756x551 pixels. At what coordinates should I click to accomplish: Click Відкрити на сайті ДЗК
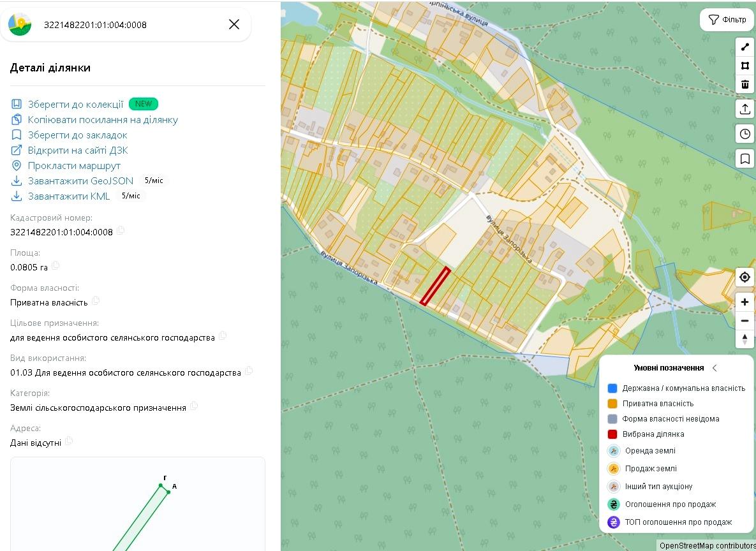click(x=78, y=151)
